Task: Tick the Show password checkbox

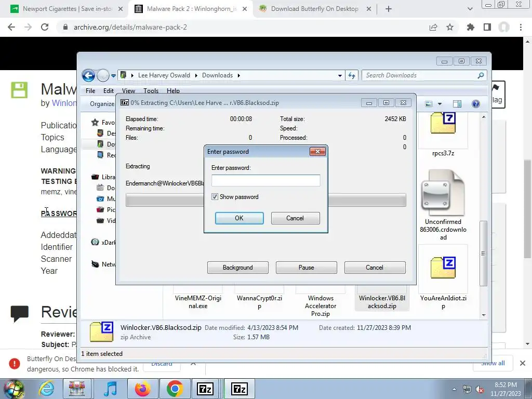Action: click(215, 197)
